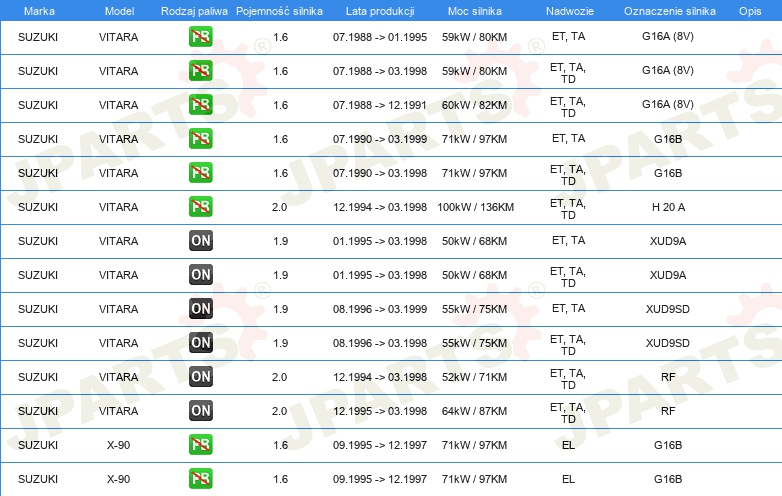This screenshot has height=496, width=782.
Task: Click the XUD9SD code in the 08.1996 -> 03.1998 row
Action: pos(668,343)
